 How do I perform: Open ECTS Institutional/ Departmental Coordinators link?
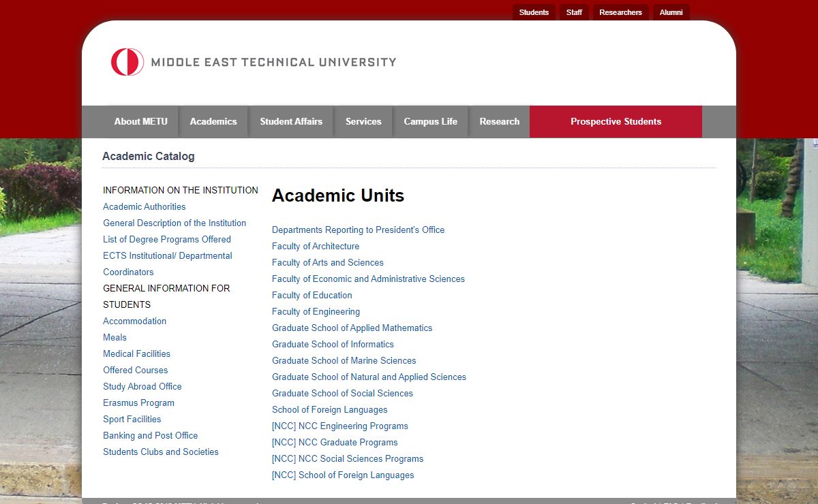pyautogui.click(x=168, y=264)
